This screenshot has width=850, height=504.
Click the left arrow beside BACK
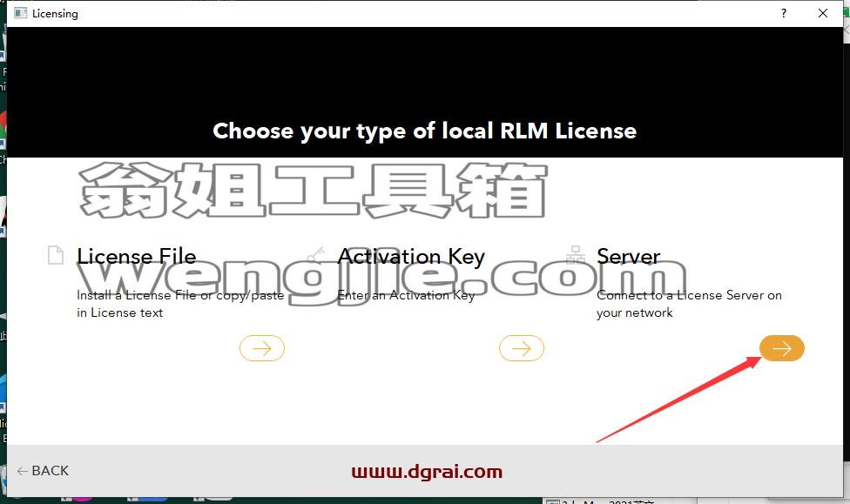pyautogui.click(x=23, y=472)
